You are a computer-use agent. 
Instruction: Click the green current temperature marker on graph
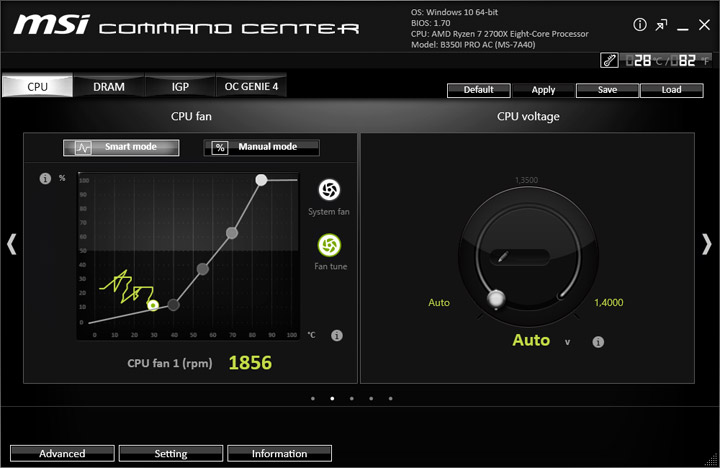pos(153,304)
